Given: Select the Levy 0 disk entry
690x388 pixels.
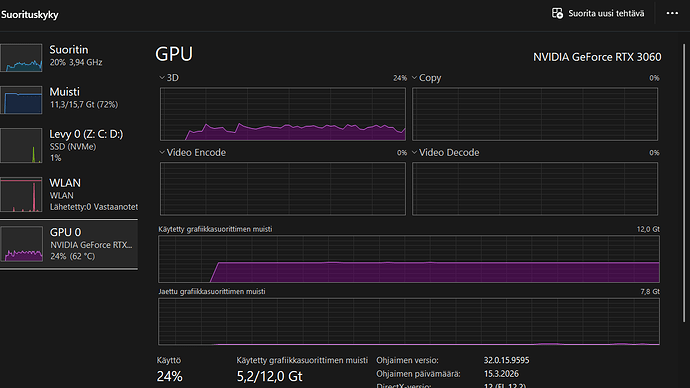Looking at the screenshot, I should pyautogui.click(x=69, y=146).
